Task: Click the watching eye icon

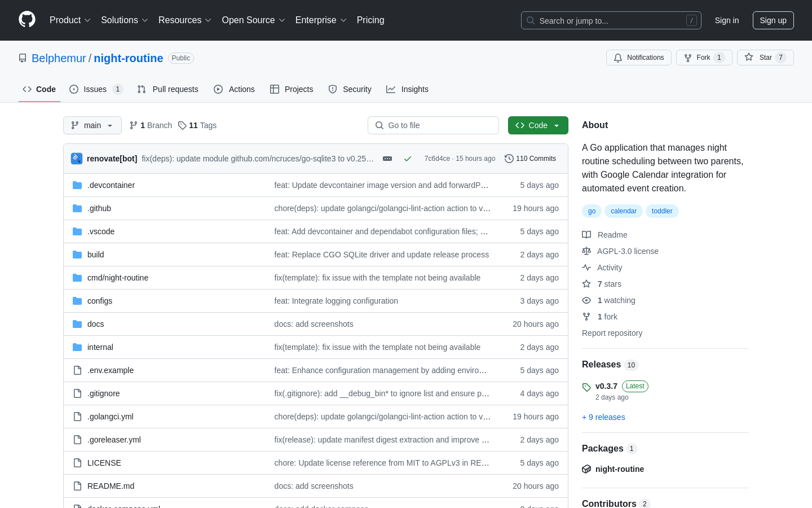Action: [586, 300]
